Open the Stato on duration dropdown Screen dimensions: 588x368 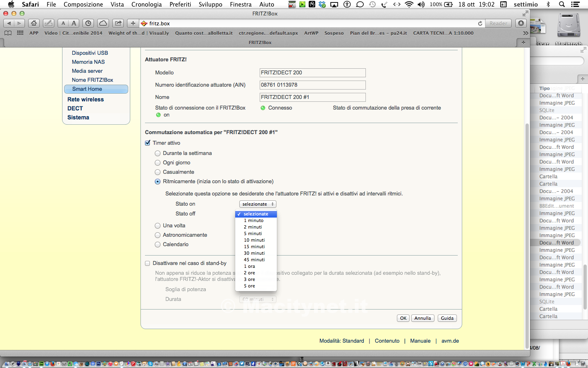click(x=258, y=204)
